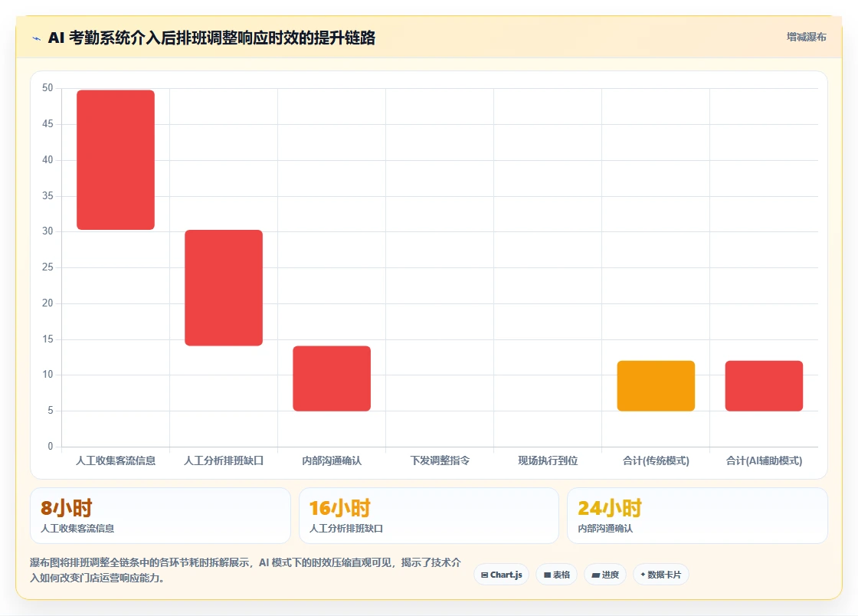Click the x-axis label 内部沟通确认
Image resolution: width=858 pixels, height=616 pixels.
click(x=332, y=460)
